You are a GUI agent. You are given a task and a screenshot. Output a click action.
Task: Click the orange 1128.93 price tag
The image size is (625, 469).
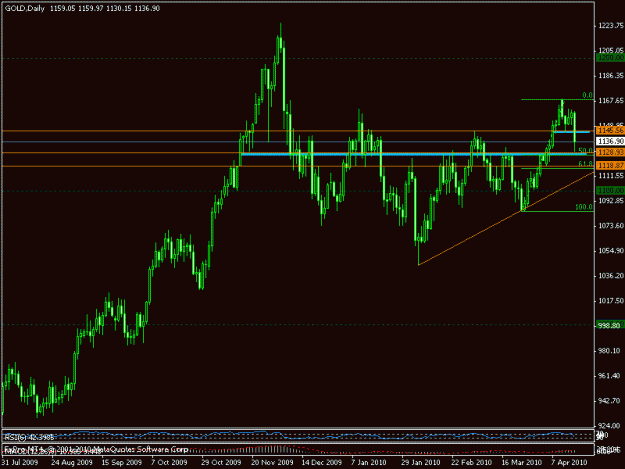610,152
